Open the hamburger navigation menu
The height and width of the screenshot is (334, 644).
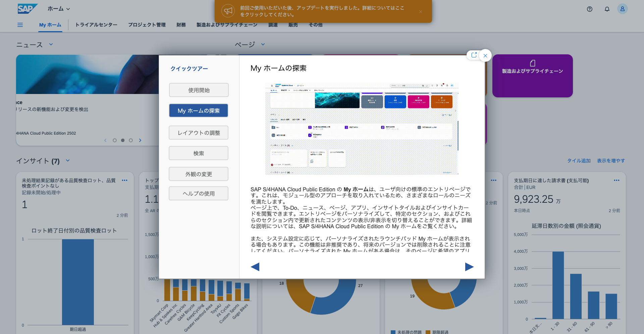click(20, 25)
